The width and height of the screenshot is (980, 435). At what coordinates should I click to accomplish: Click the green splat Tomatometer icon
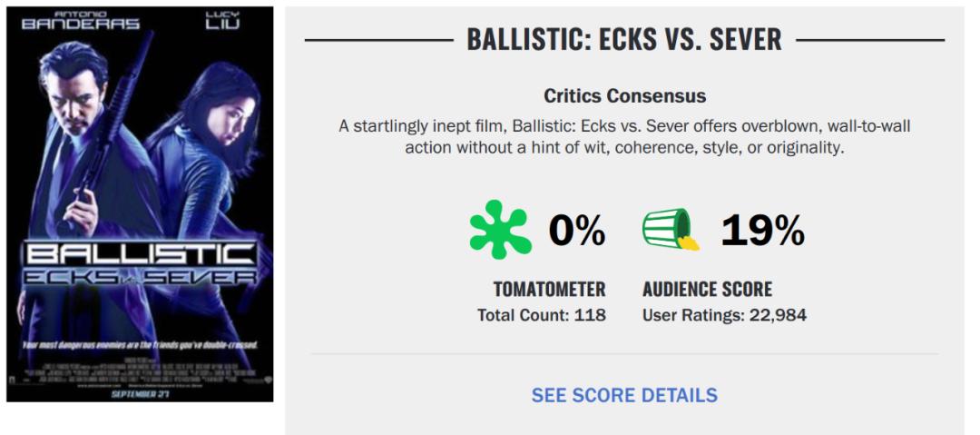pyautogui.click(x=500, y=232)
